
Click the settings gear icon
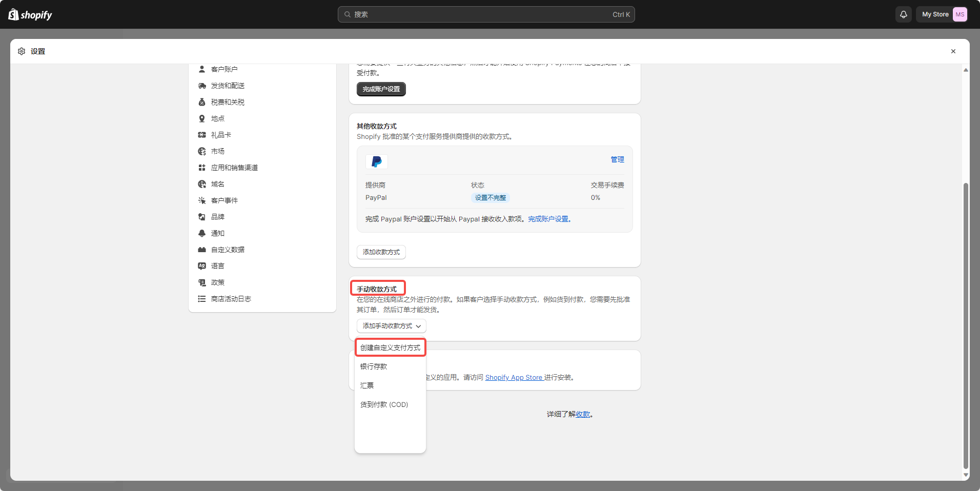(x=22, y=51)
